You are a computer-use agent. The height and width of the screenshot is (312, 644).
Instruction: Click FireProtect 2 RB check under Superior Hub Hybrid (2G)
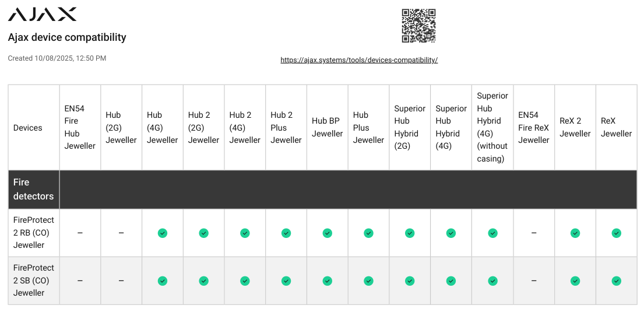tap(410, 233)
